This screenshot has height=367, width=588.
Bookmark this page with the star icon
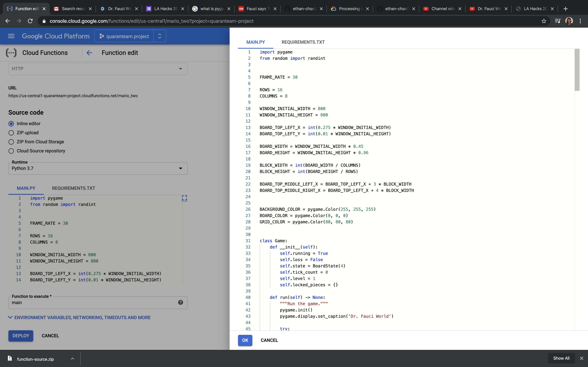click(x=544, y=21)
